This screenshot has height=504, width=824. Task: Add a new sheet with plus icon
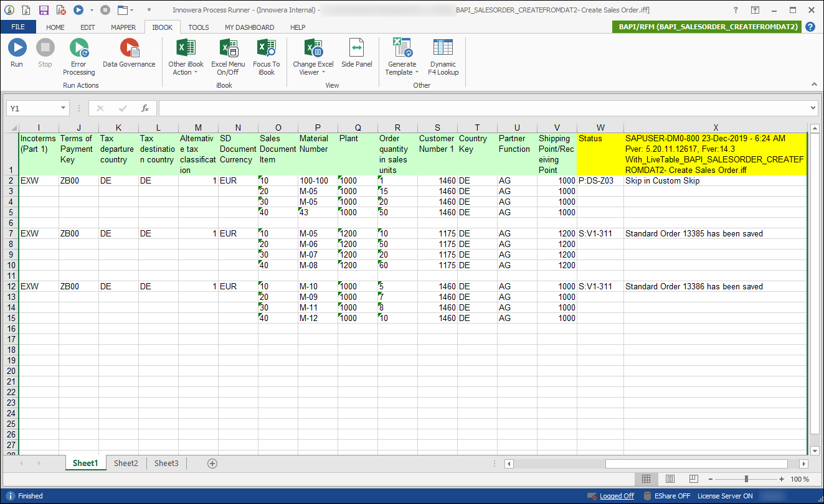click(x=212, y=464)
